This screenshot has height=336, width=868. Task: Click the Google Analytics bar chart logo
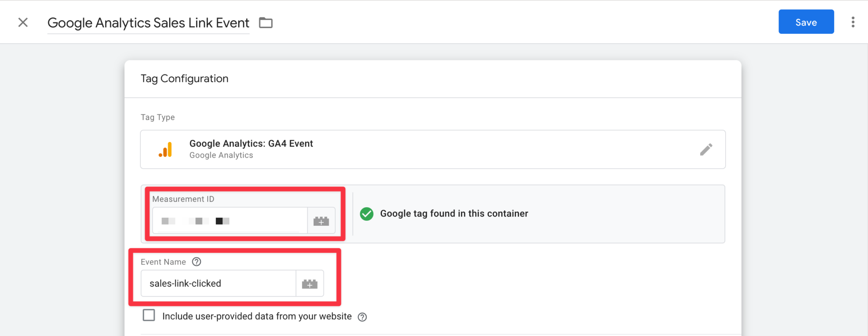pos(165,150)
